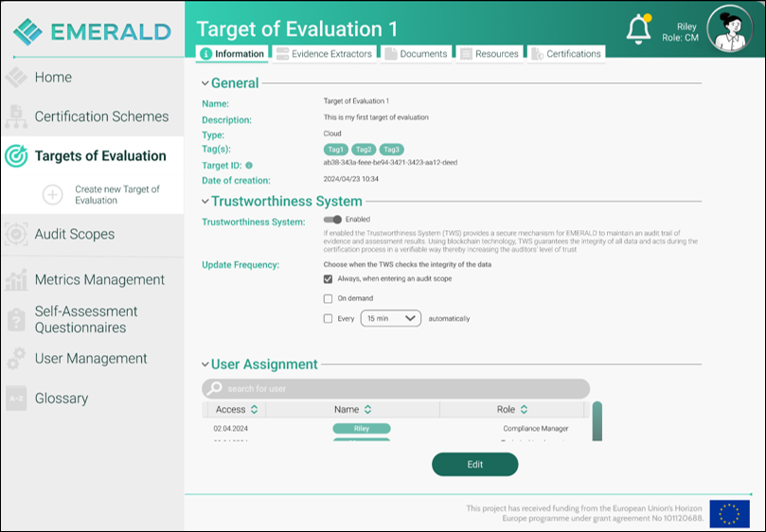This screenshot has width=766, height=532.
Task: Open Audit Scopes page
Action: (75, 234)
